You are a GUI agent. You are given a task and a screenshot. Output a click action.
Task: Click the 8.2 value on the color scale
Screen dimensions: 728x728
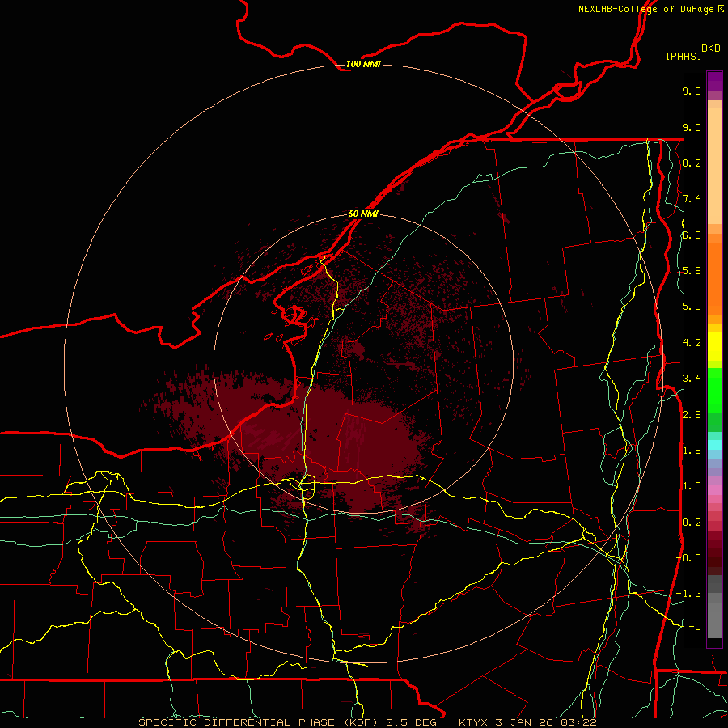692,163
